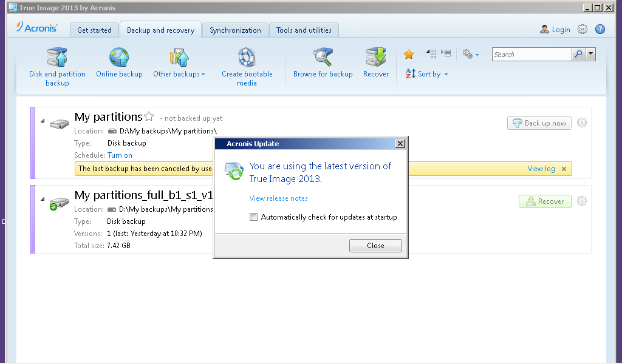Open View release notes link
Viewport: 622px width, 364px height.
[x=278, y=198]
